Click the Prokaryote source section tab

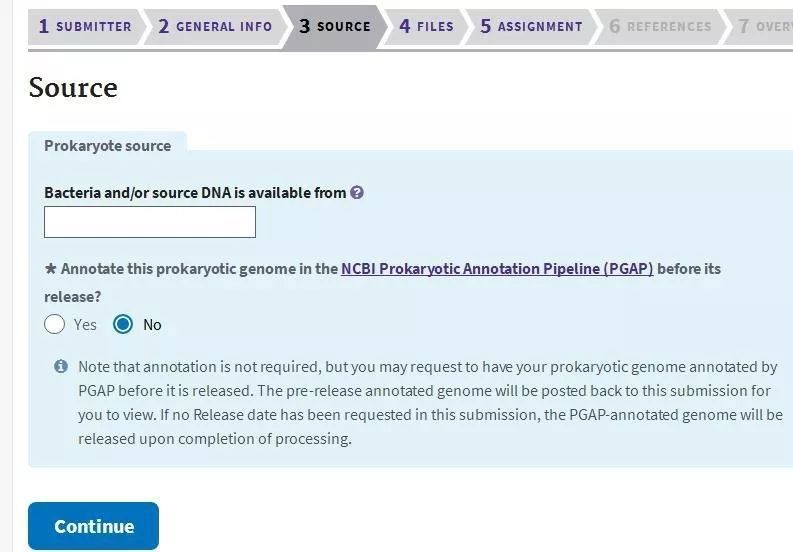point(108,146)
